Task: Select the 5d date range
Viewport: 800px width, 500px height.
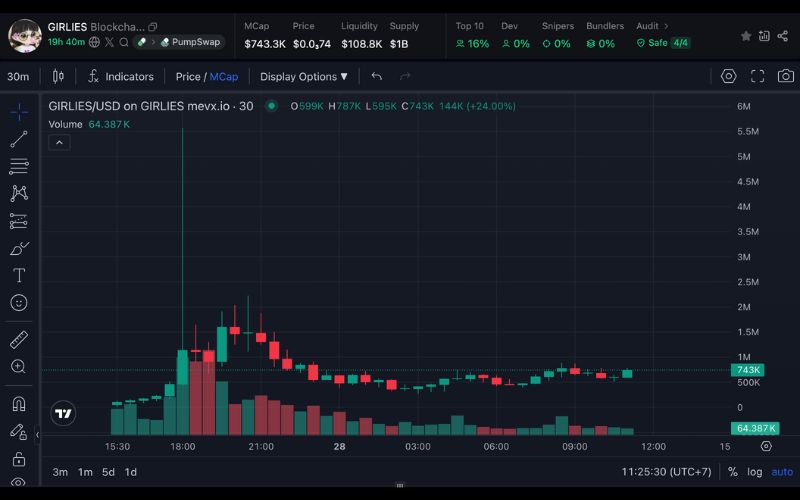Action: [x=108, y=472]
